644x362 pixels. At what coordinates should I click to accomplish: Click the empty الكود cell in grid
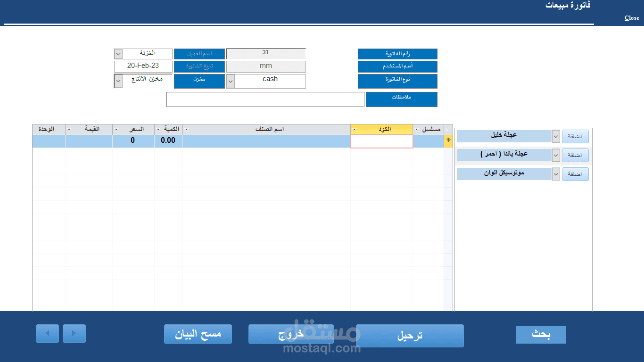coord(381,141)
